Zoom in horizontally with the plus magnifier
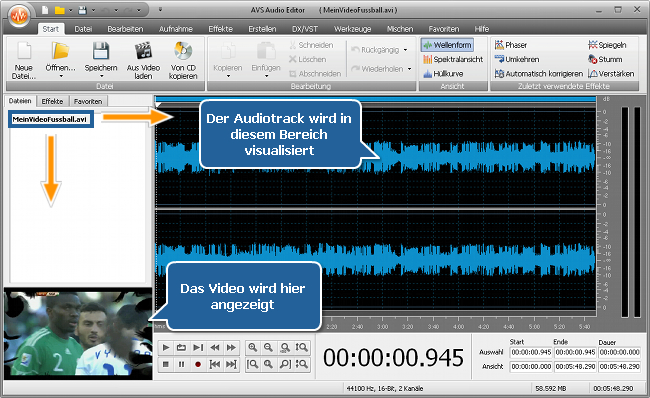Screen dimensions: 650x398 pos(252,347)
